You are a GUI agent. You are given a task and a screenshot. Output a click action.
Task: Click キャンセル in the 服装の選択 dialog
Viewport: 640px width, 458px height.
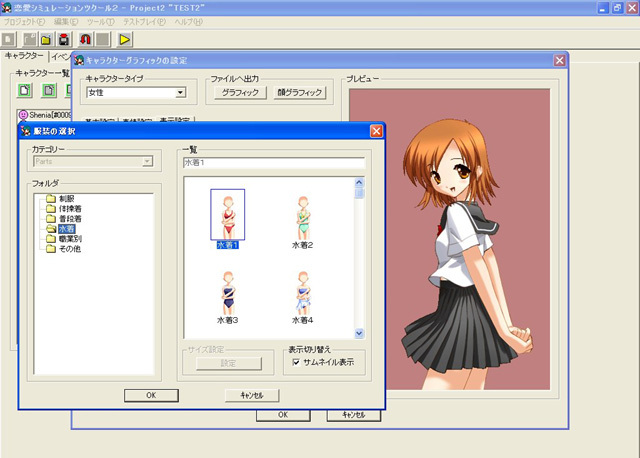point(252,395)
